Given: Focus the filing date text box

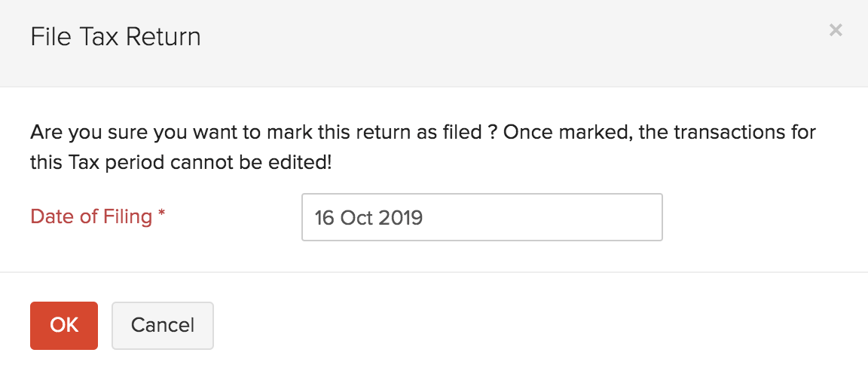Looking at the screenshot, I should point(481,217).
